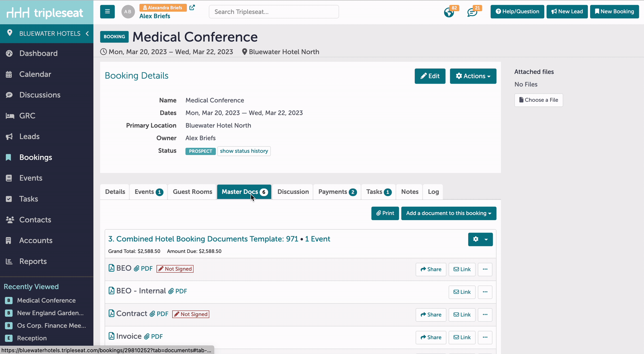Click the Help/Question button
This screenshot has width=644, height=354.
pyautogui.click(x=517, y=12)
